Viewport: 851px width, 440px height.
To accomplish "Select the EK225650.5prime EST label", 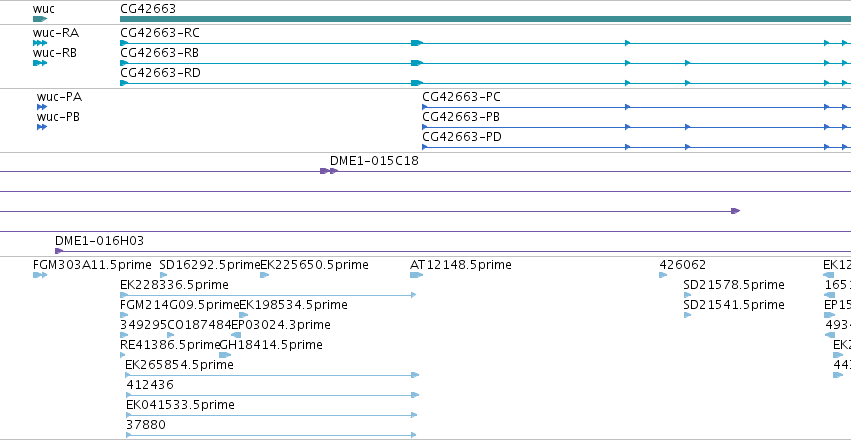I will tap(314, 265).
